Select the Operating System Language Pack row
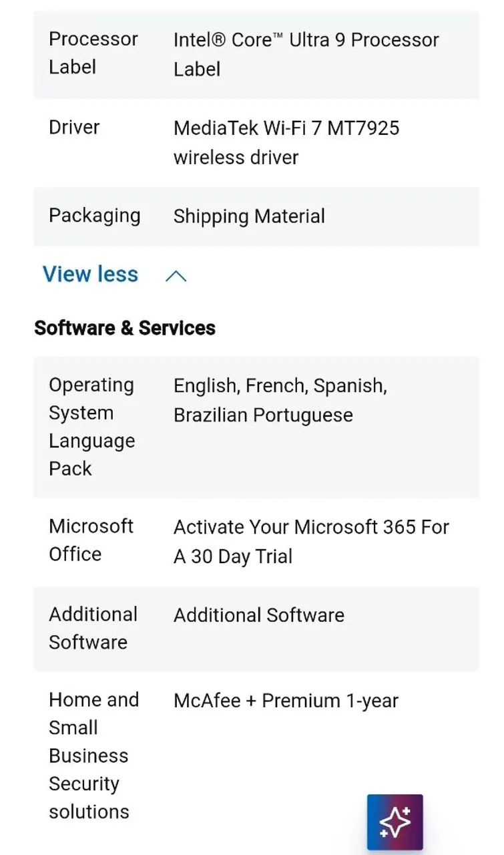The width and height of the screenshot is (504, 855). 91,426
